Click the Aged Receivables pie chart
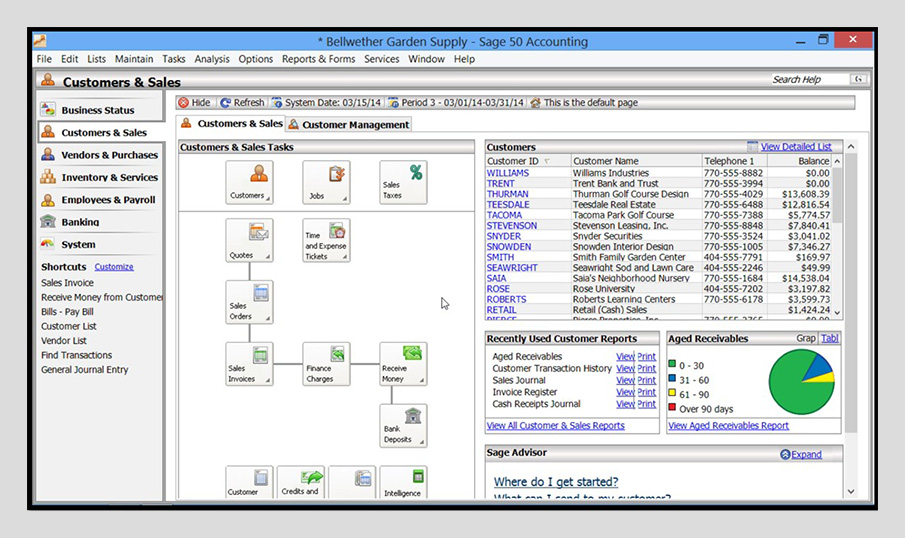 tap(802, 382)
